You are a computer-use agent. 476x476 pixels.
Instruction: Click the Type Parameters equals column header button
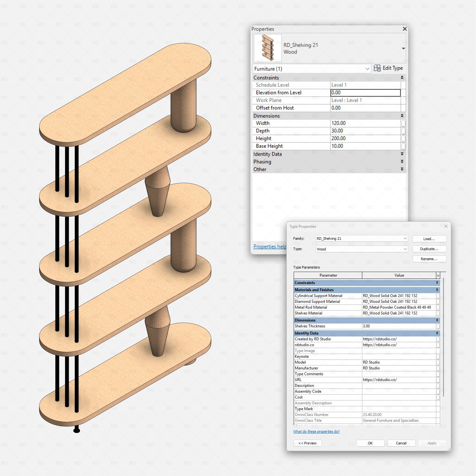point(438,275)
